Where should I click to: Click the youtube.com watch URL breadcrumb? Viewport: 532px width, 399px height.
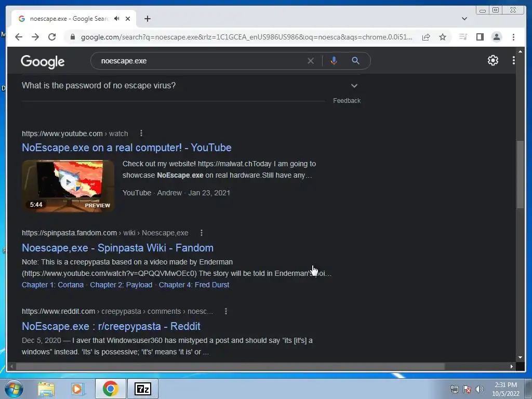75,134
